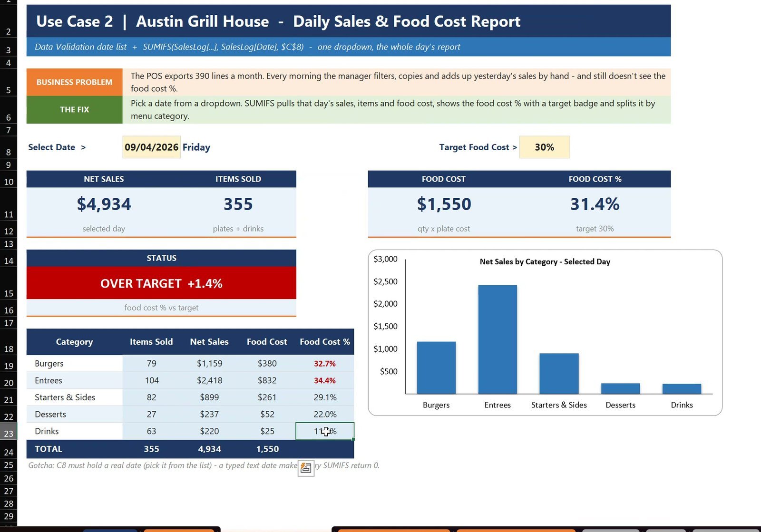Select the Items Sold column header

[151, 342]
